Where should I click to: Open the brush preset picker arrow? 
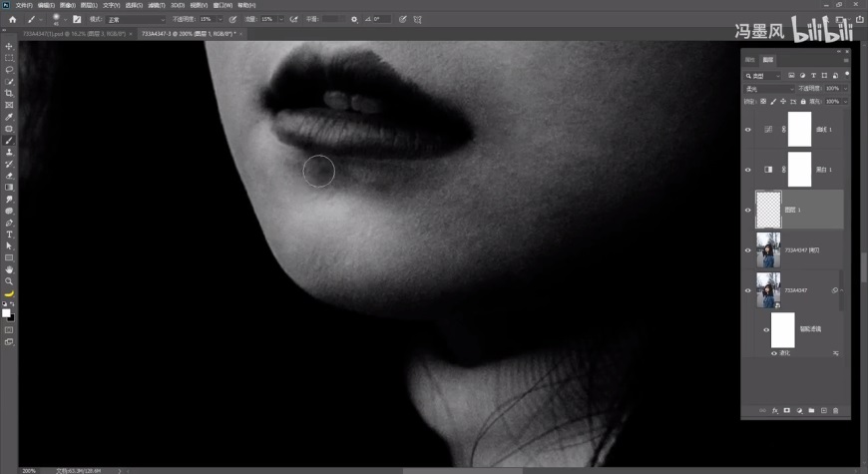(x=65, y=19)
